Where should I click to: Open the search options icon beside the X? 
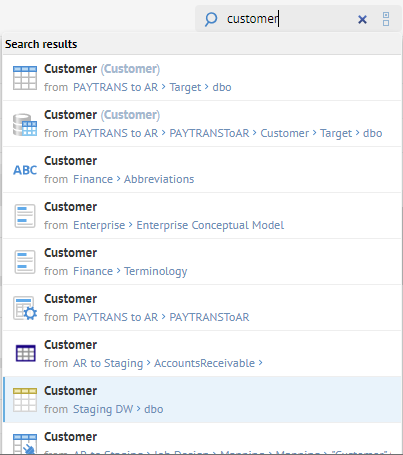click(x=386, y=19)
